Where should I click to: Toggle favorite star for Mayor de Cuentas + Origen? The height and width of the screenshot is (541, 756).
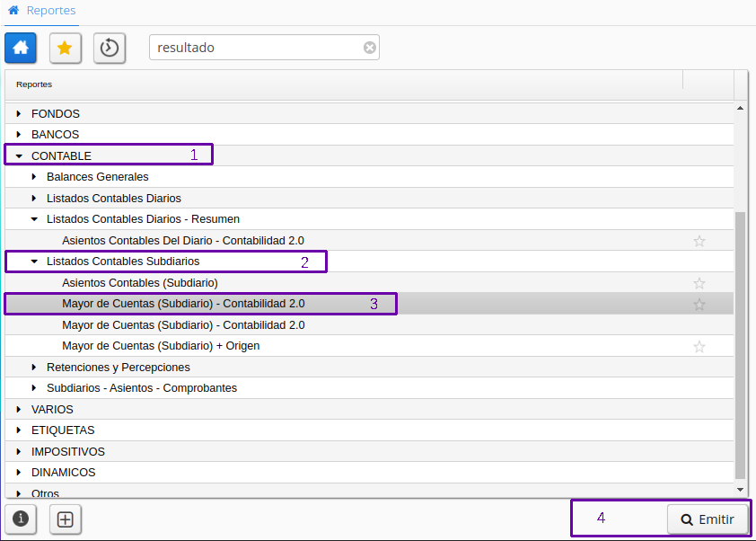[699, 347]
